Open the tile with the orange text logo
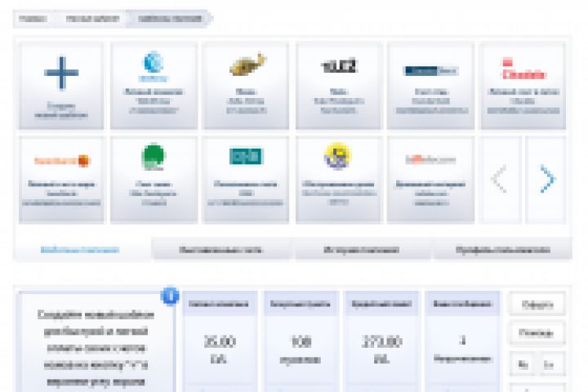The height and width of the screenshot is (392, 588). coord(61,180)
